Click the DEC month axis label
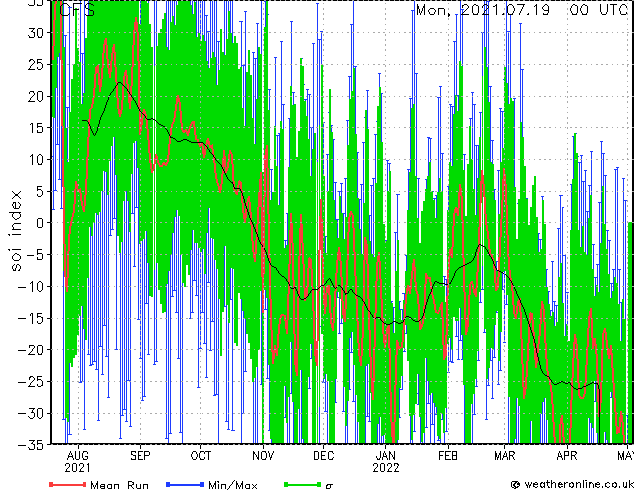634x490 pixels. point(324,456)
